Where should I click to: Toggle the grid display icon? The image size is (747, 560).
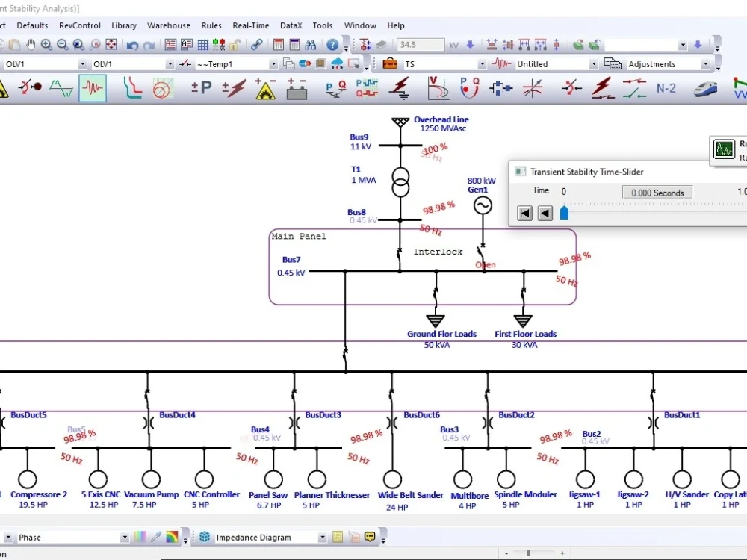pos(202,45)
